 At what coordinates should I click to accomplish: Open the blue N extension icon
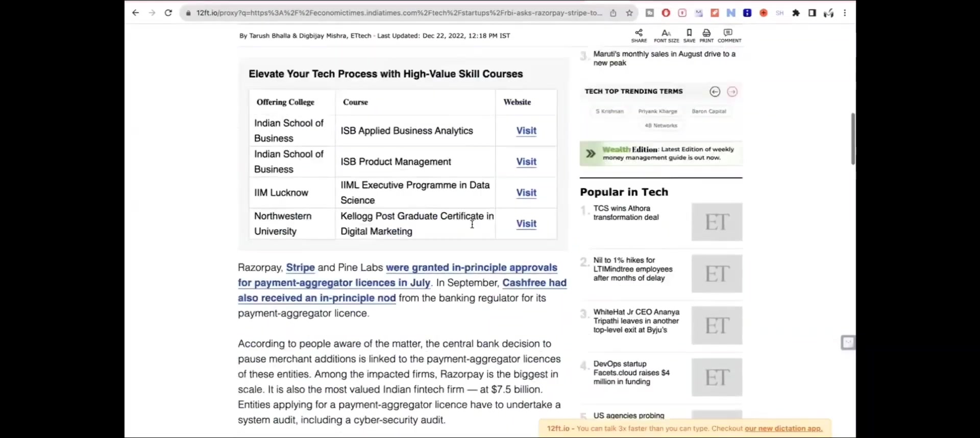tap(731, 13)
